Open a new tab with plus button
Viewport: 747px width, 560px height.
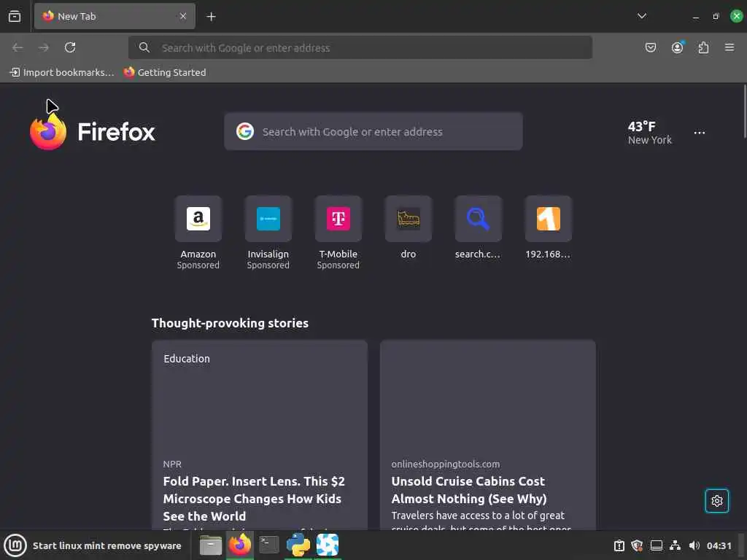[211, 17]
